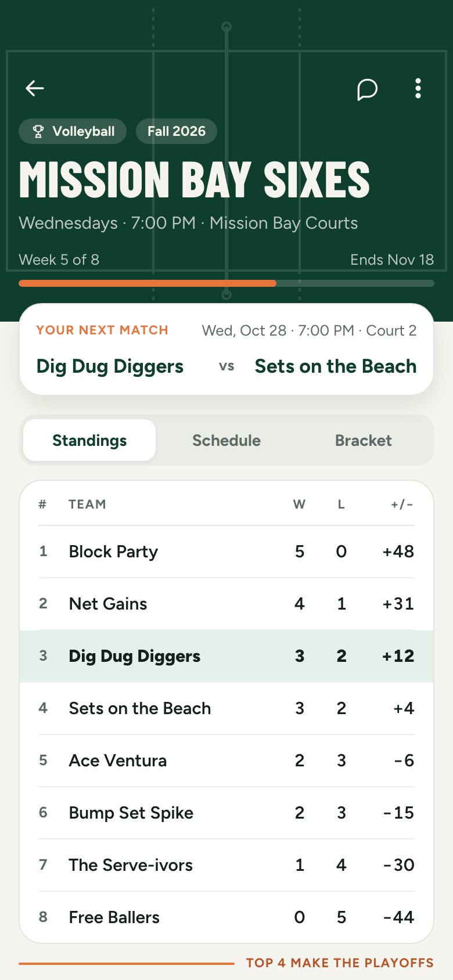Open the three-dot more options menu
The width and height of the screenshot is (453, 980).
(x=418, y=88)
